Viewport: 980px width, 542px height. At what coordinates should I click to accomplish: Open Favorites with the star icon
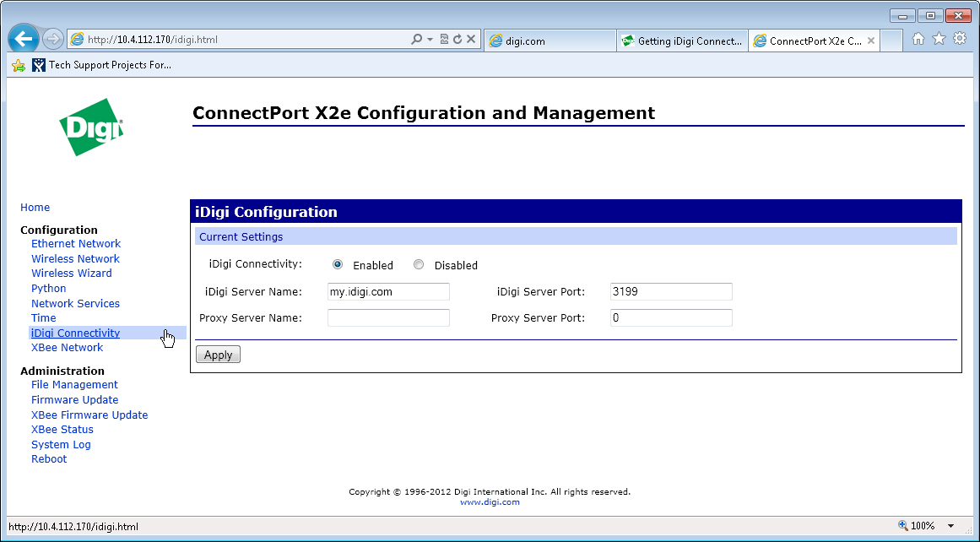939,39
